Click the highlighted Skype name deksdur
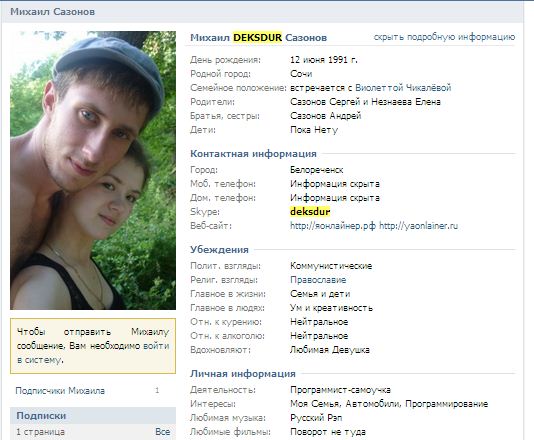Screen dimensions: 534x440 pyautogui.click(x=310, y=212)
